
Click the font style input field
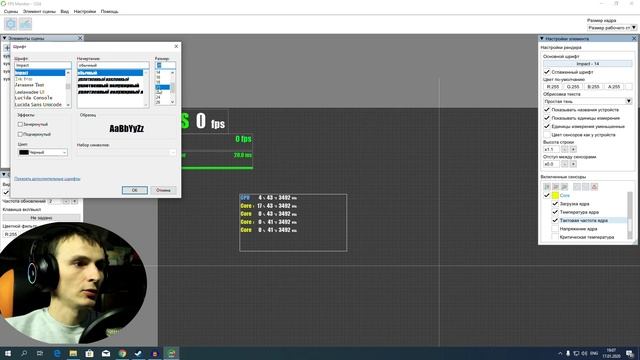click(x=113, y=65)
